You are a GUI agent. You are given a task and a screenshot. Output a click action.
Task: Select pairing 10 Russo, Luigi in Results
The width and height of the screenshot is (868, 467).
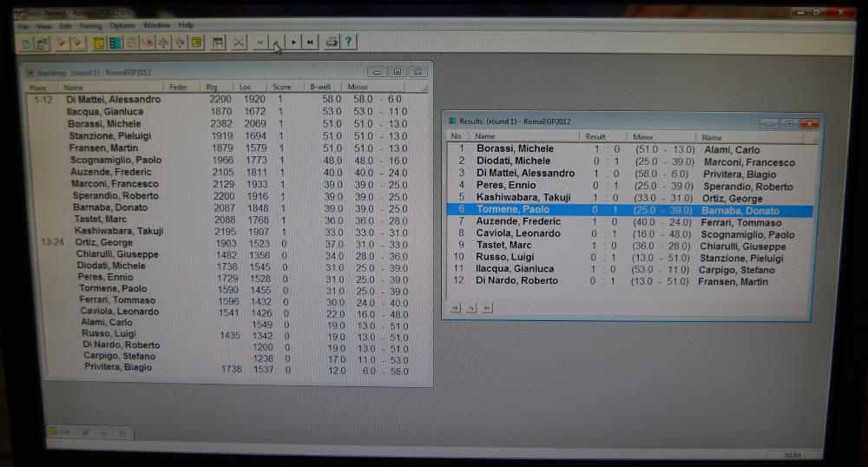(630, 258)
